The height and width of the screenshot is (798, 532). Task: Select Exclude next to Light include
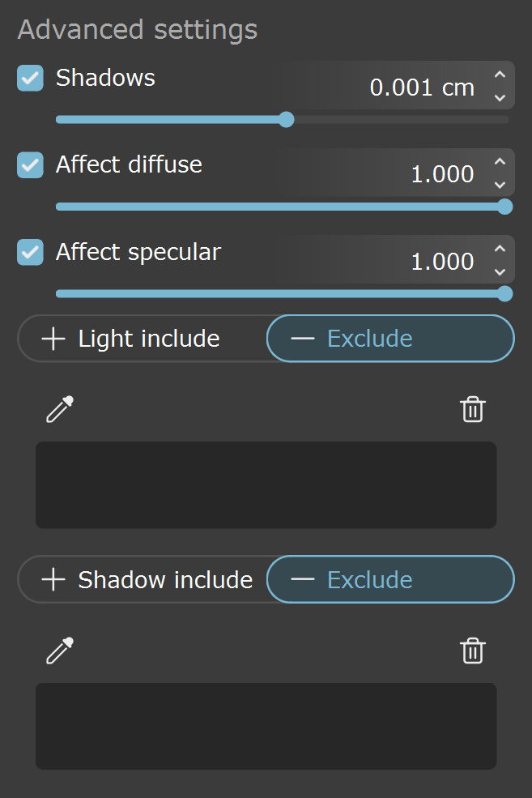390,339
